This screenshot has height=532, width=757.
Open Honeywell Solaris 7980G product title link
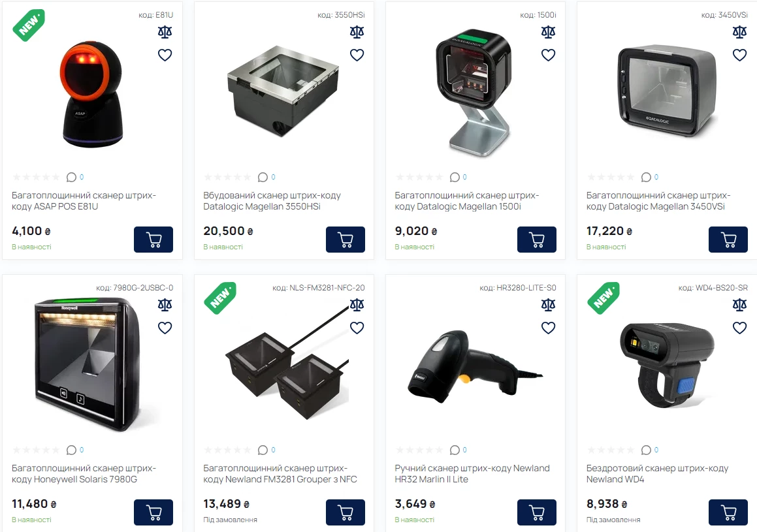click(x=84, y=474)
